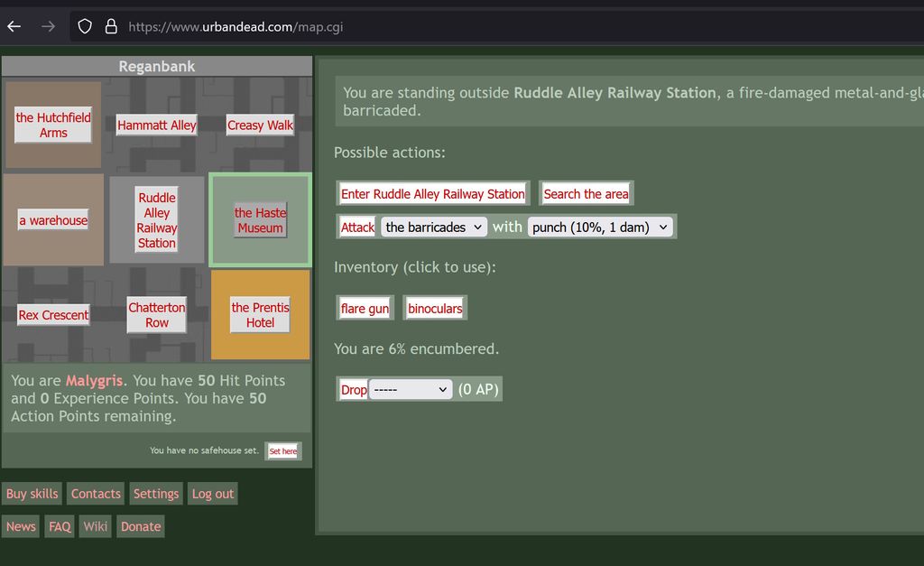924x566 pixels.
Task: Click the padlock security icon in address bar
Action: tap(110, 25)
